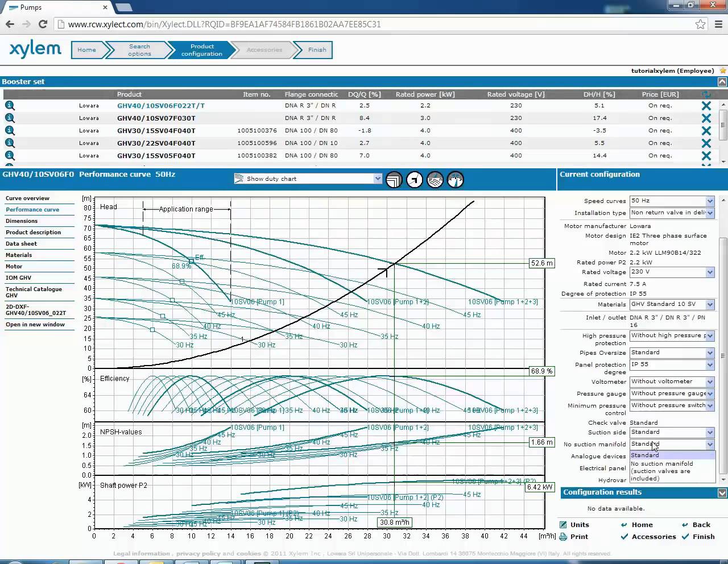This screenshot has height=564, width=728.
Task: Open the Installation type dropdown
Action: (672, 213)
